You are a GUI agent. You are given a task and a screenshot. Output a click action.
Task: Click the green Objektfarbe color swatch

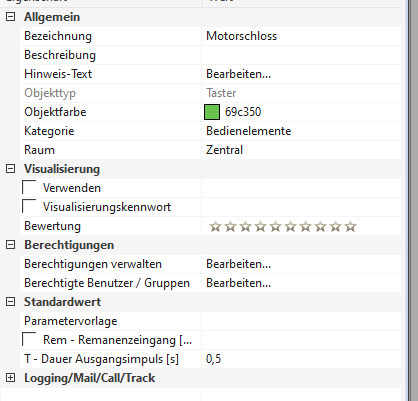(x=212, y=112)
